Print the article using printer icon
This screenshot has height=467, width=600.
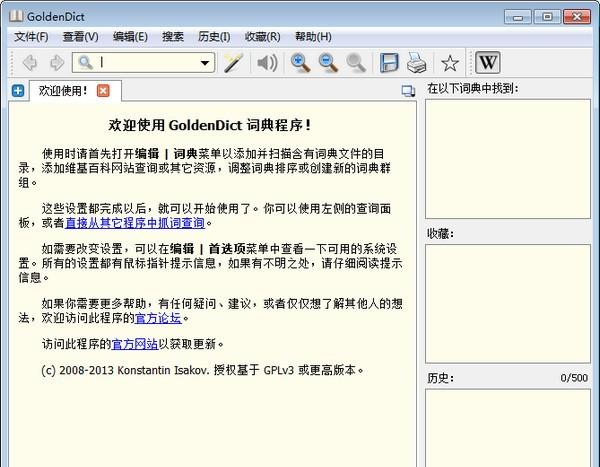(x=416, y=63)
